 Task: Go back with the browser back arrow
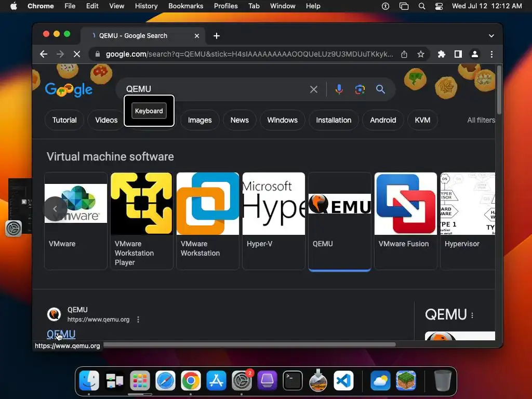(44, 54)
